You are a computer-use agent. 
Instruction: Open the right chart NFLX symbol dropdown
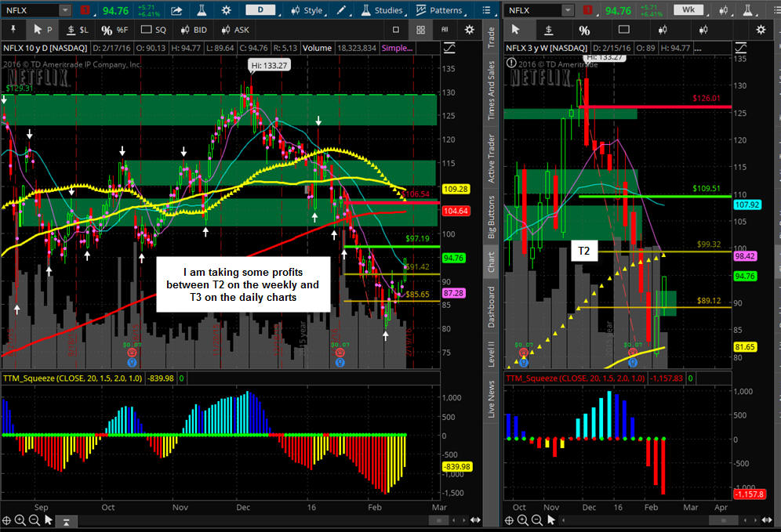(x=567, y=10)
